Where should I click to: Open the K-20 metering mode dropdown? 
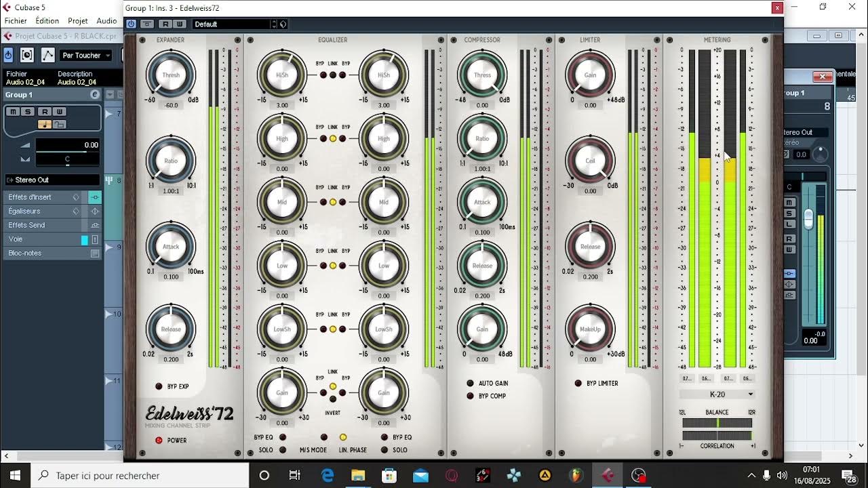pyautogui.click(x=717, y=394)
